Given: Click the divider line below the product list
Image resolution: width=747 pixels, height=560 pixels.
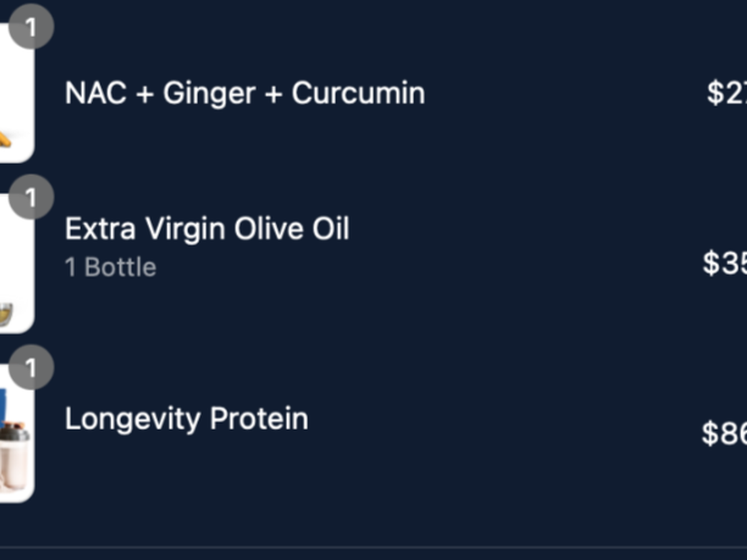Looking at the screenshot, I should pos(374,548).
